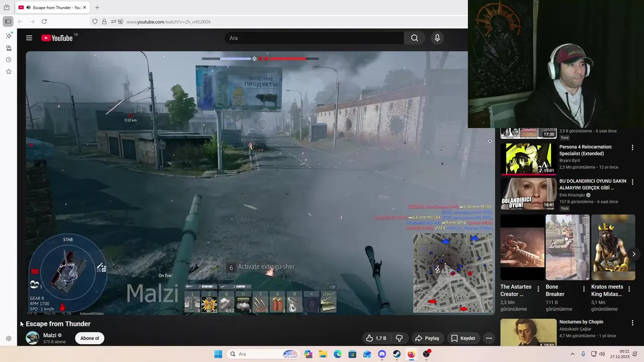The width and height of the screenshot is (644, 362).
Task: Open a new browser tab
Action: click(x=97, y=8)
